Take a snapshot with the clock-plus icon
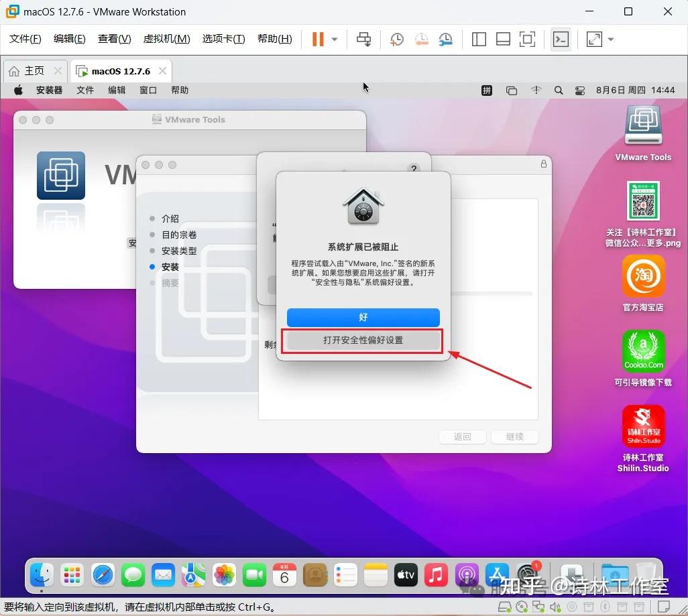Viewport: 688px width, 616px height. tap(397, 39)
